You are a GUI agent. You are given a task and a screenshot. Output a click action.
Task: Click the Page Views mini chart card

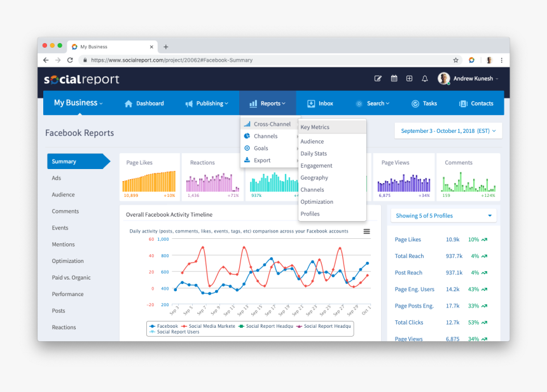404,177
